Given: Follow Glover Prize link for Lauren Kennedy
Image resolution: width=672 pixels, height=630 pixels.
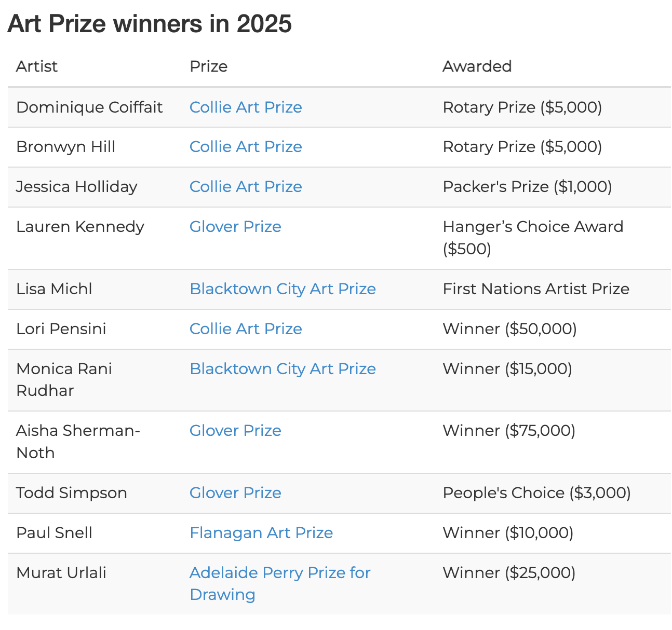Looking at the screenshot, I should pos(235,227).
